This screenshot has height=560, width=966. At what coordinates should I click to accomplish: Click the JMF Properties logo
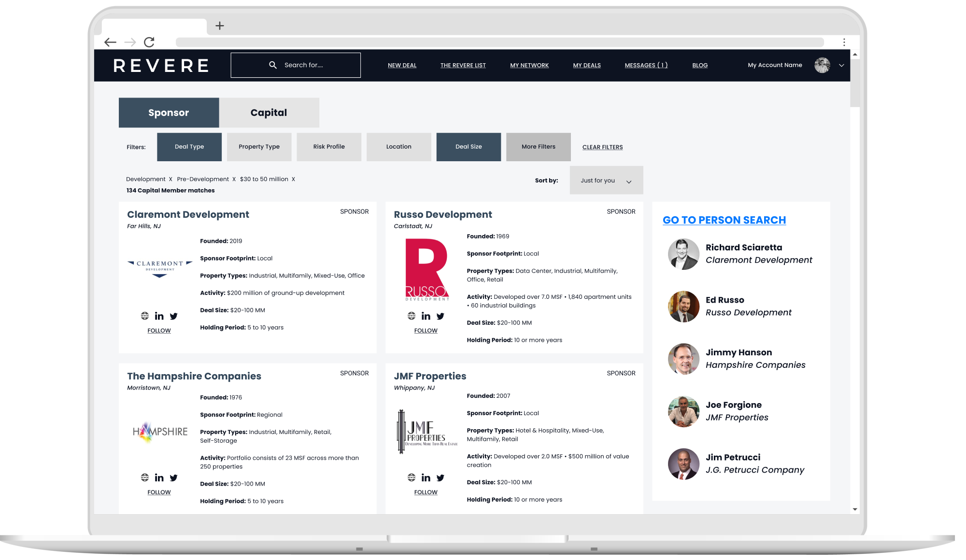427,431
